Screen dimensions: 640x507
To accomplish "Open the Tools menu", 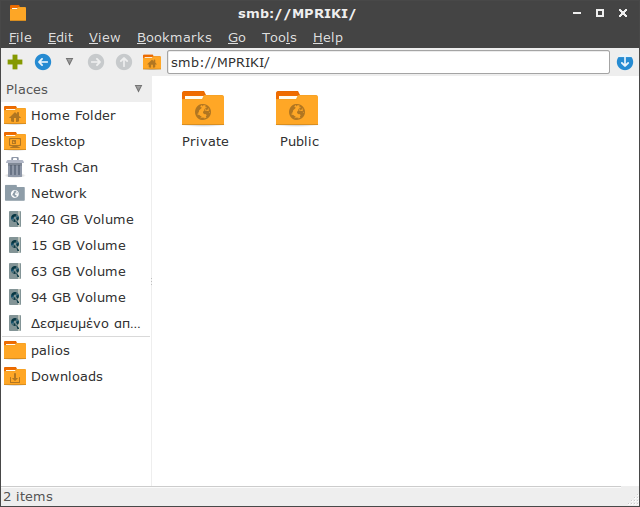I will (279, 38).
